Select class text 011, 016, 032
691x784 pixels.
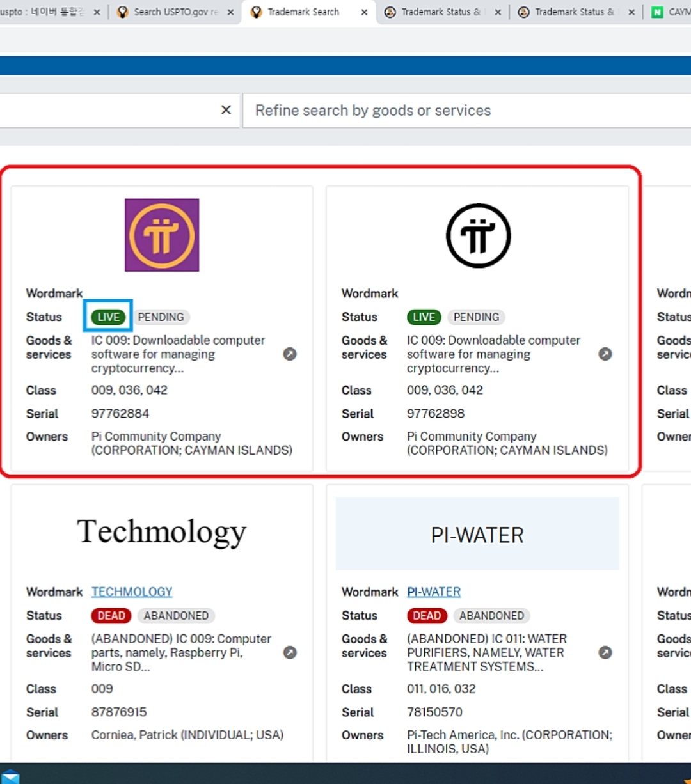point(441,689)
